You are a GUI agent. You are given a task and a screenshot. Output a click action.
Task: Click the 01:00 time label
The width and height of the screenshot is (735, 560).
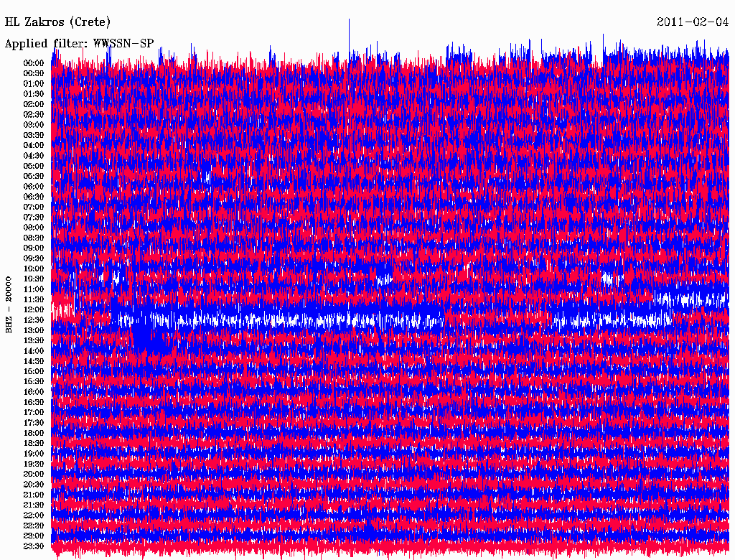click(x=34, y=84)
